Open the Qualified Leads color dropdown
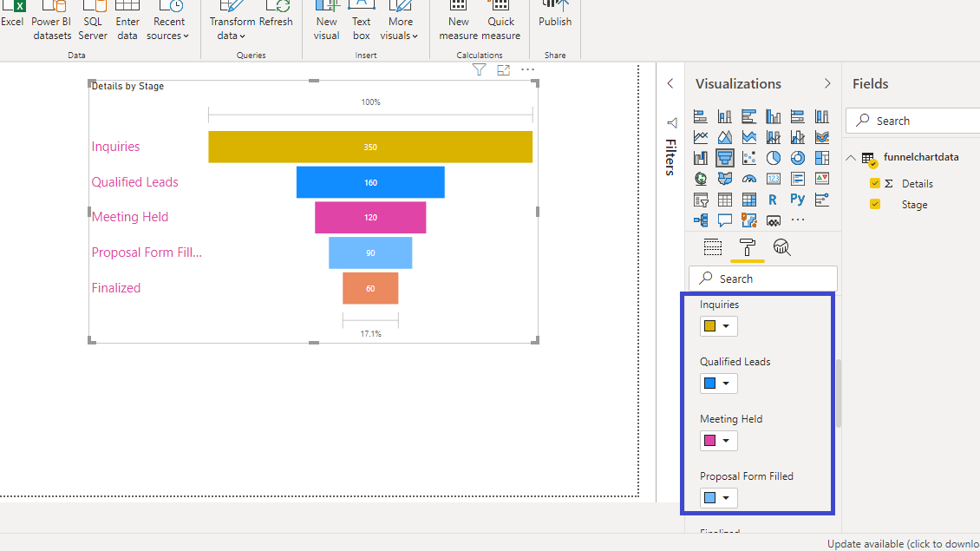The image size is (980, 551). [x=719, y=384]
